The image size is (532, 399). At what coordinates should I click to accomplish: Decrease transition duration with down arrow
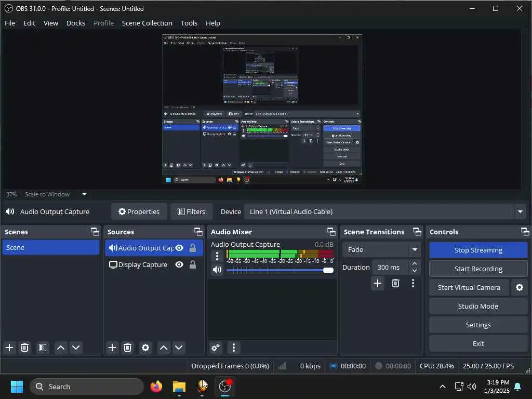(x=414, y=271)
